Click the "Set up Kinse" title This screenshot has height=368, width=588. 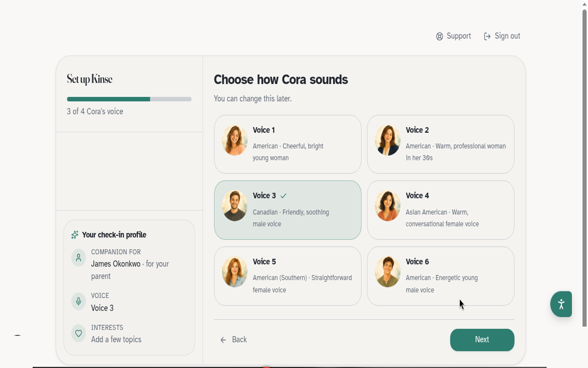pos(90,79)
